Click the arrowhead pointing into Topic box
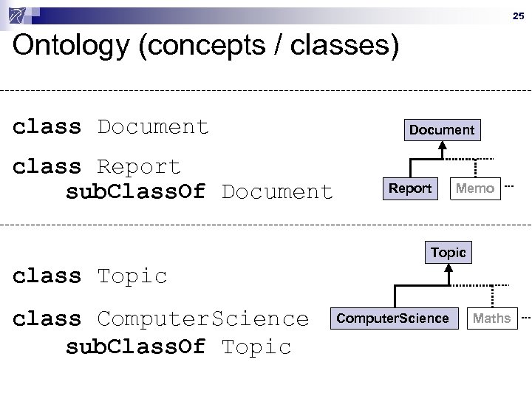 pyautogui.click(x=448, y=269)
